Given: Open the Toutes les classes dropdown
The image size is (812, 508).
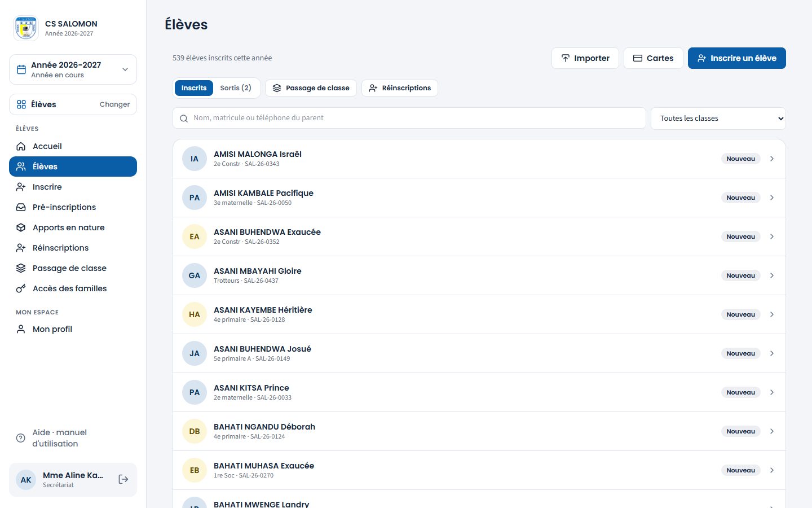Looking at the screenshot, I should point(718,119).
